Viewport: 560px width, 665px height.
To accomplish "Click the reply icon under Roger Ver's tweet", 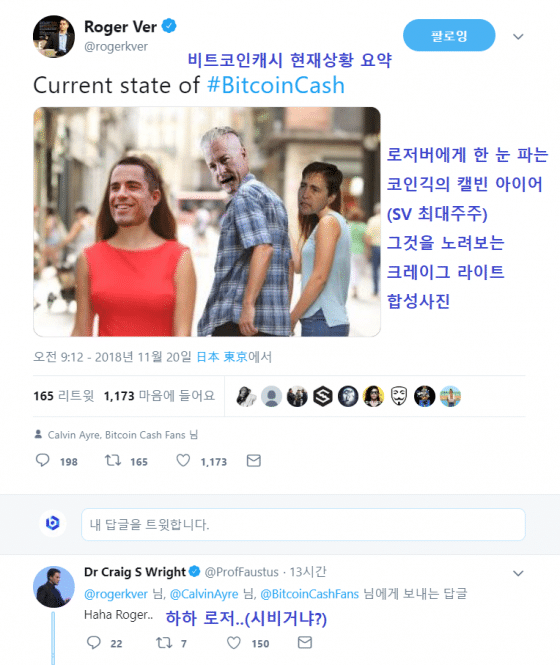I will coord(42,460).
